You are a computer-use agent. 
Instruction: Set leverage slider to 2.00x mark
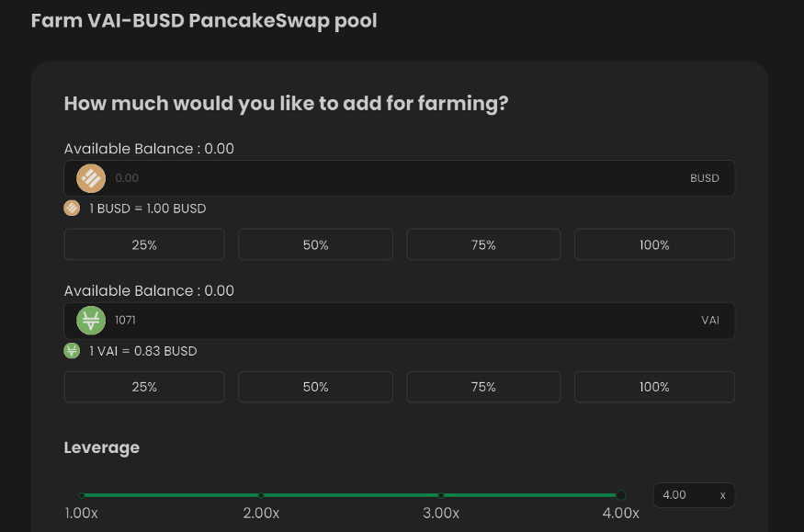[x=261, y=495]
